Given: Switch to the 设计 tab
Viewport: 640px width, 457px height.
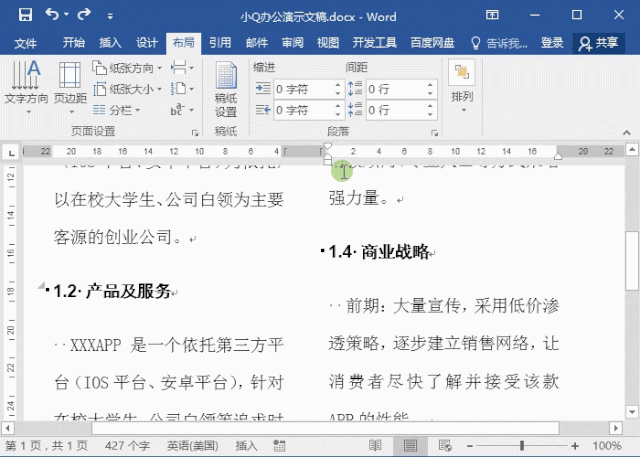Looking at the screenshot, I should [147, 43].
